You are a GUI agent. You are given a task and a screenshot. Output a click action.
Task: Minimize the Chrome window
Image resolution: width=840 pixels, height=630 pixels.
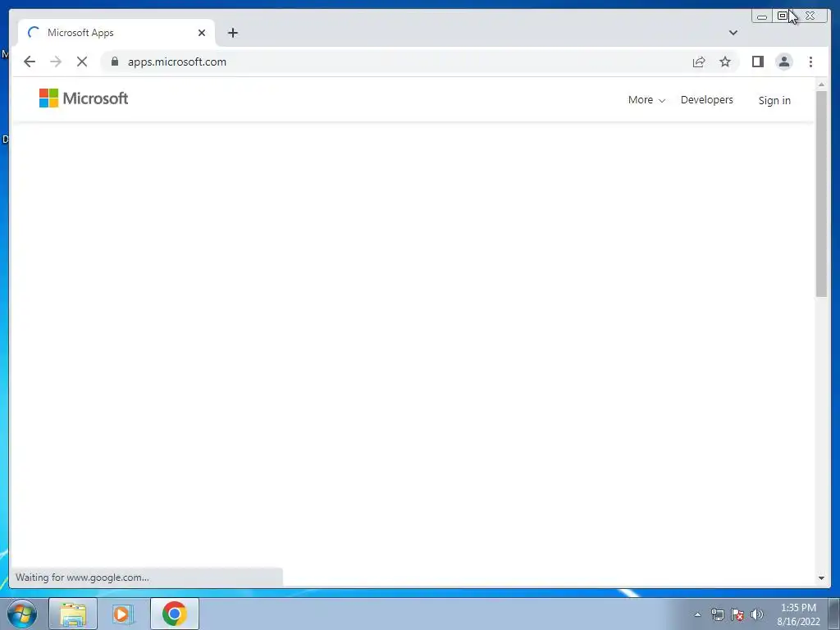(x=762, y=16)
